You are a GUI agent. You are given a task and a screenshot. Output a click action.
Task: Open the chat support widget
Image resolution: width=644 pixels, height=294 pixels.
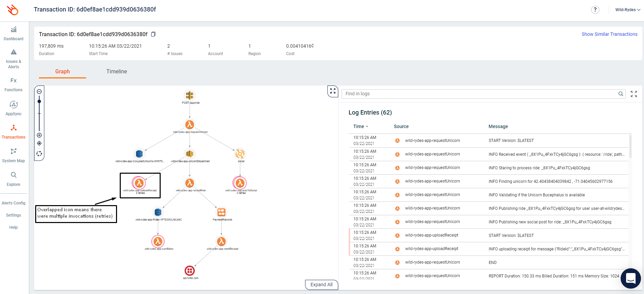[630, 278]
